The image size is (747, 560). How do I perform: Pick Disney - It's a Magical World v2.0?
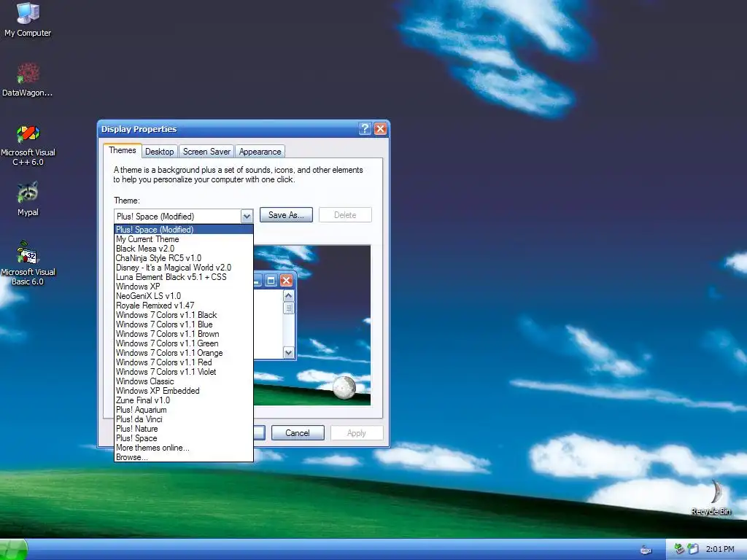183,268
